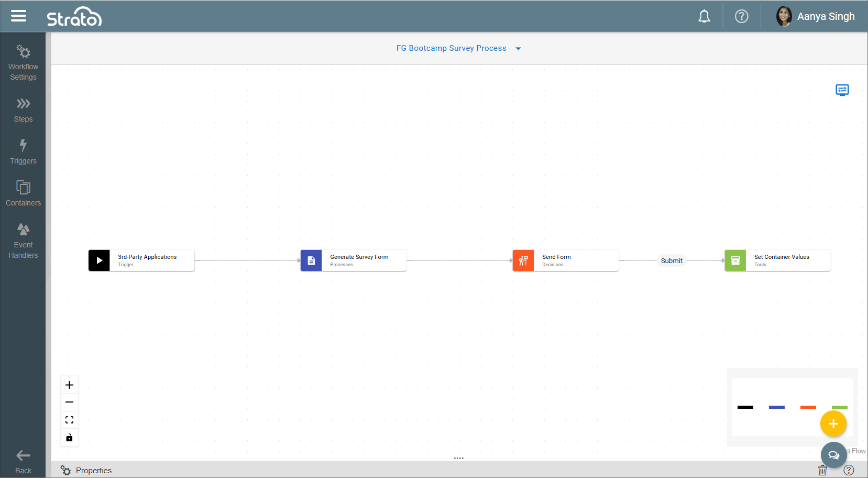868x478 pixels.
Task: Open the help question mark icon in header
Action: (741, 17)
